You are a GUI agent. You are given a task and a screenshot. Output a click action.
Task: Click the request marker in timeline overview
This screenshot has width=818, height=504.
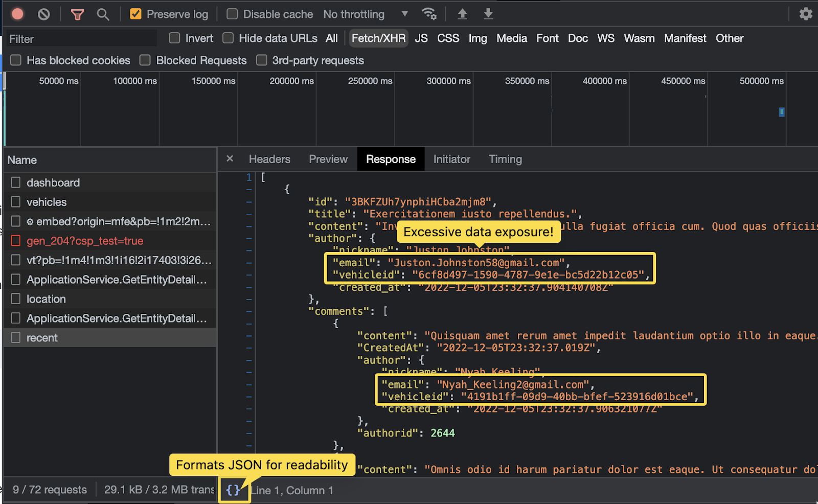click(x=782, y=112)
